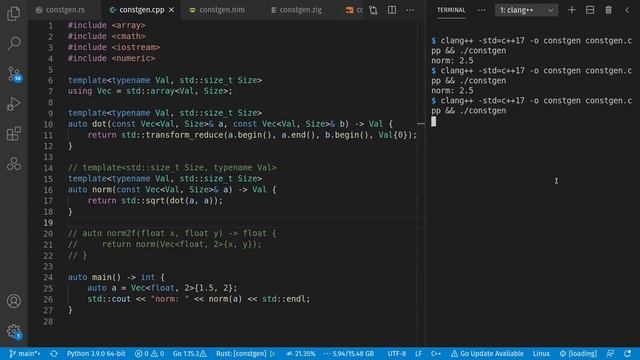Click the feedback icon in status bar
The width and height of the screenshot is (640, 360).
pos(610,353)
